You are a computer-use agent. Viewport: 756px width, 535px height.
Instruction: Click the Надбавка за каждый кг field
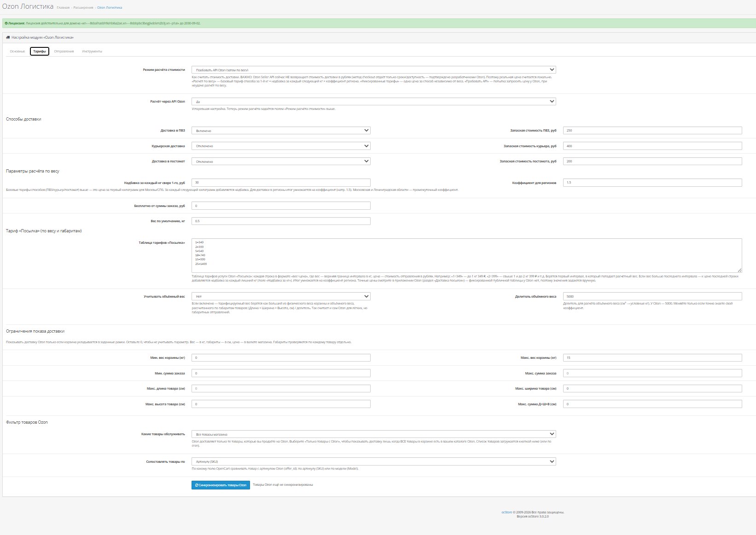tap(281, 183)
